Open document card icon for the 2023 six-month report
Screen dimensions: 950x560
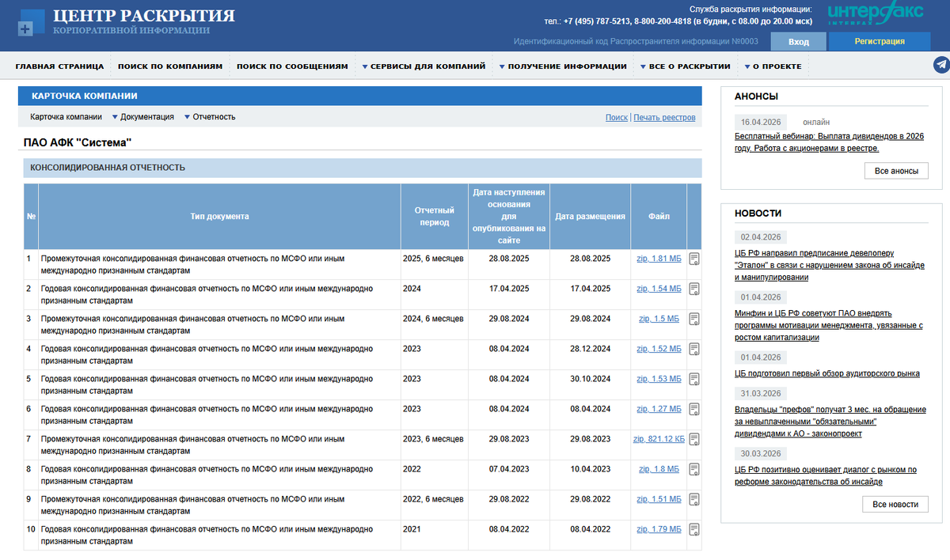click(693, 437)
